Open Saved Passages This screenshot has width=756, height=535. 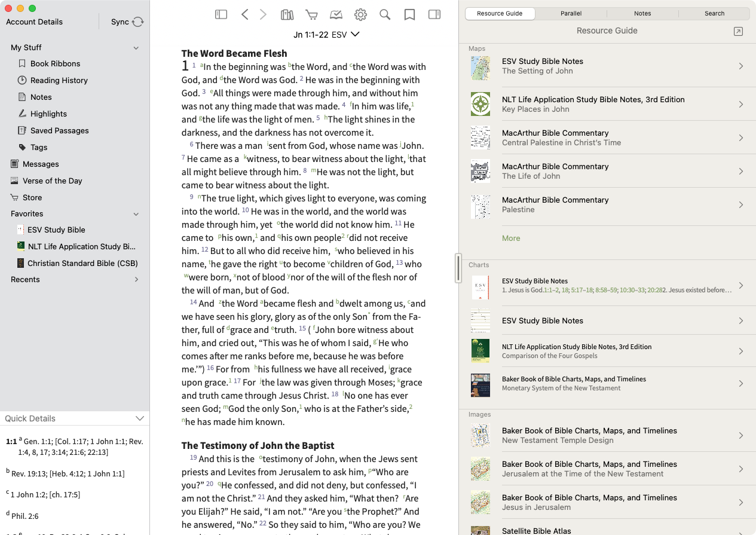[59, 130]
